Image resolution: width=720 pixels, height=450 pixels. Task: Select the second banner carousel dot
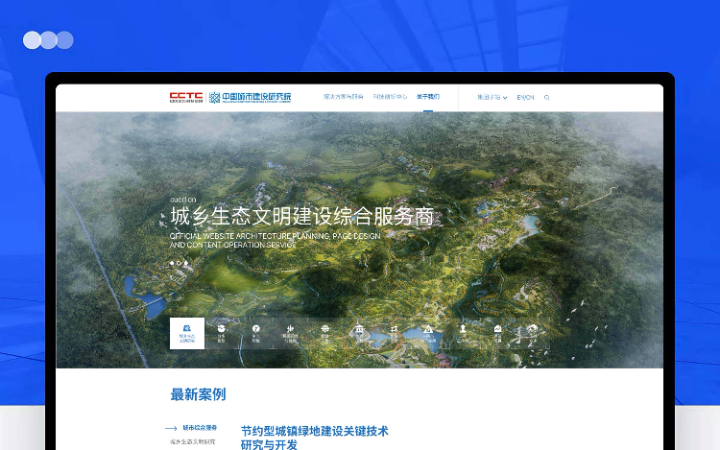178,263
